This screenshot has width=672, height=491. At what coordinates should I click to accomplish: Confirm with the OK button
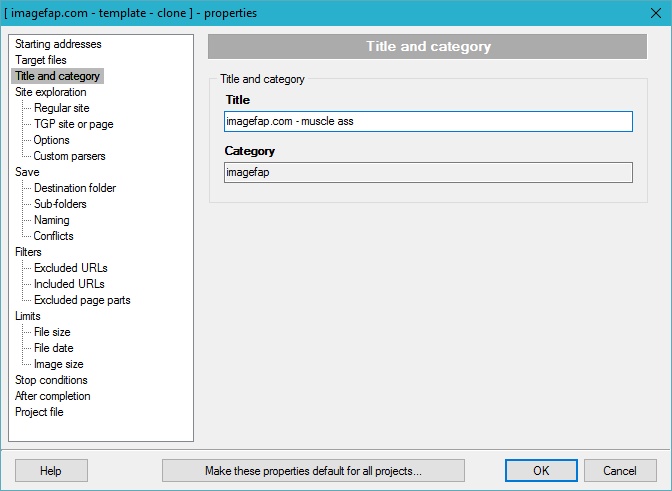[x=541, y=471]
